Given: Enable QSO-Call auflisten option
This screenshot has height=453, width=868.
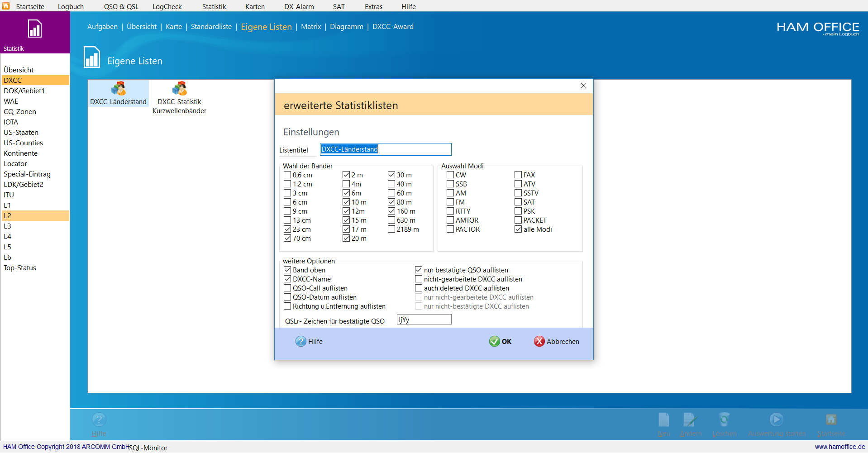Looking at the screenshot, I should pyautogui.click(x=287, y=288).
